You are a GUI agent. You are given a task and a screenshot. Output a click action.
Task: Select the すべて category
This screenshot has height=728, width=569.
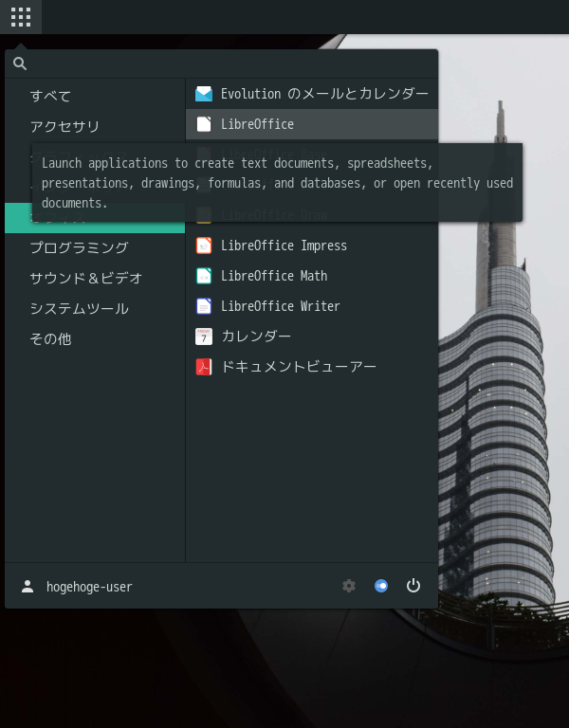point(95,96)
